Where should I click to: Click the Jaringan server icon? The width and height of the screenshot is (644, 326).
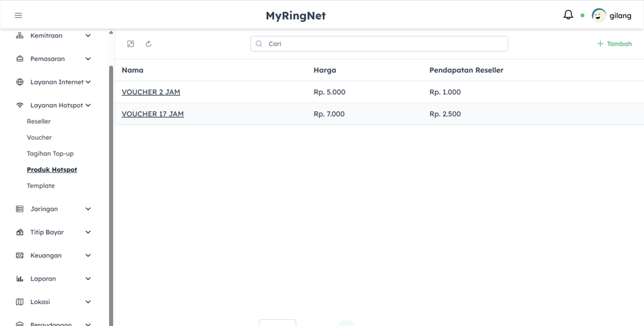pos(20,209)
